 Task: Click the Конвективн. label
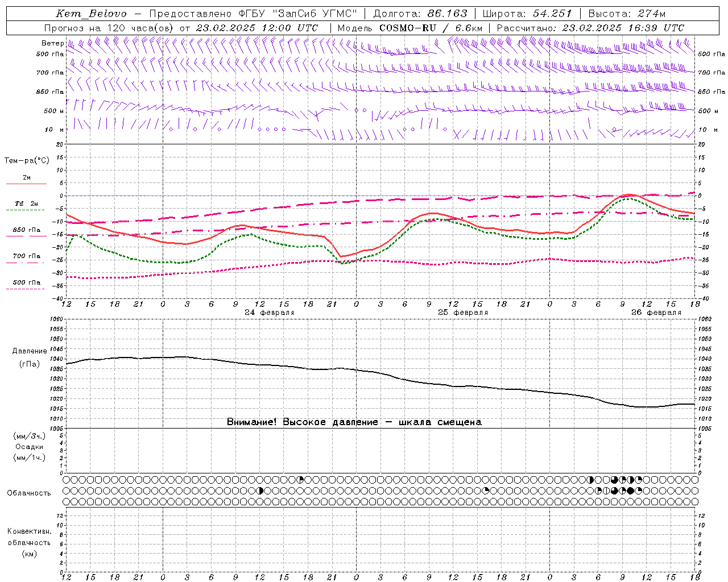[29, 531]
